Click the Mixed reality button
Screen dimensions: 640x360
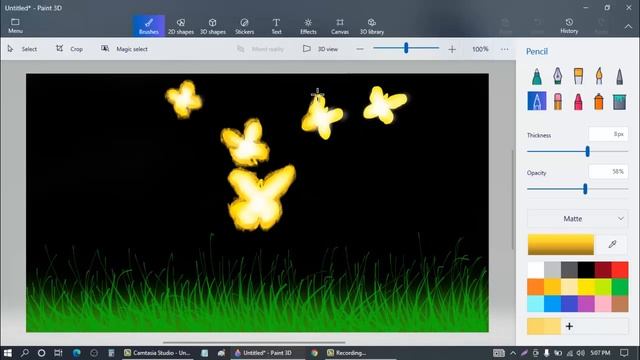click(x=260, y=49)
